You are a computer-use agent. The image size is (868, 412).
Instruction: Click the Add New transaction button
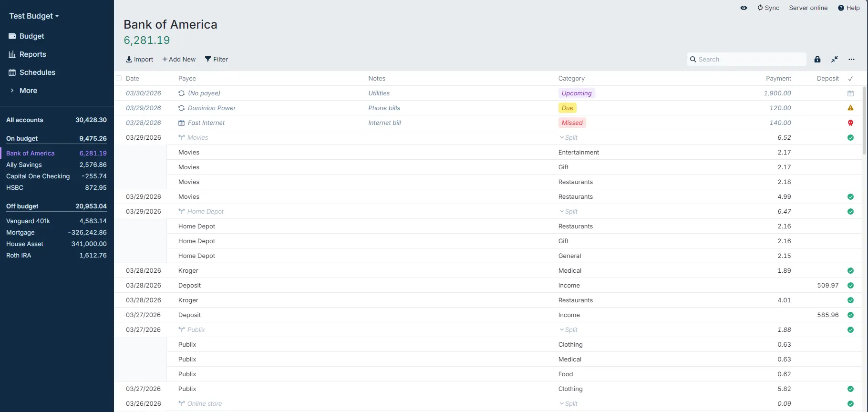(179, 59)
